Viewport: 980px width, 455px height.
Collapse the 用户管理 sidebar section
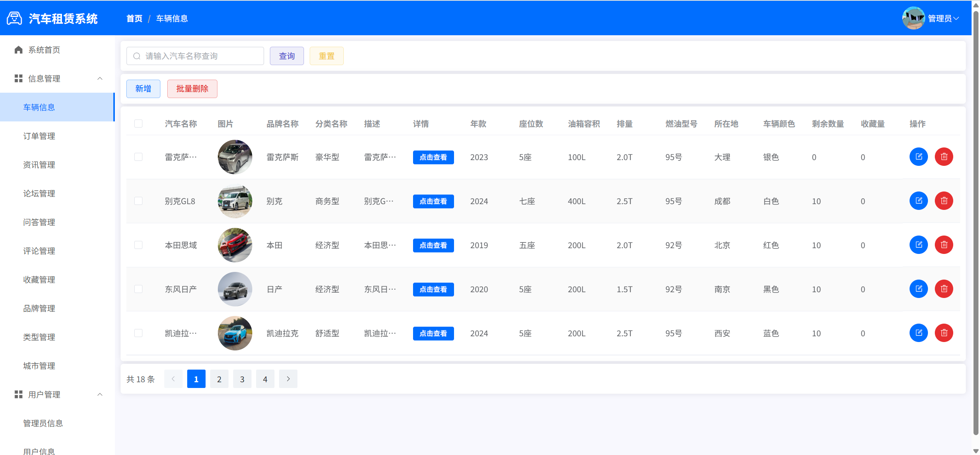click(x=100, y=394)
